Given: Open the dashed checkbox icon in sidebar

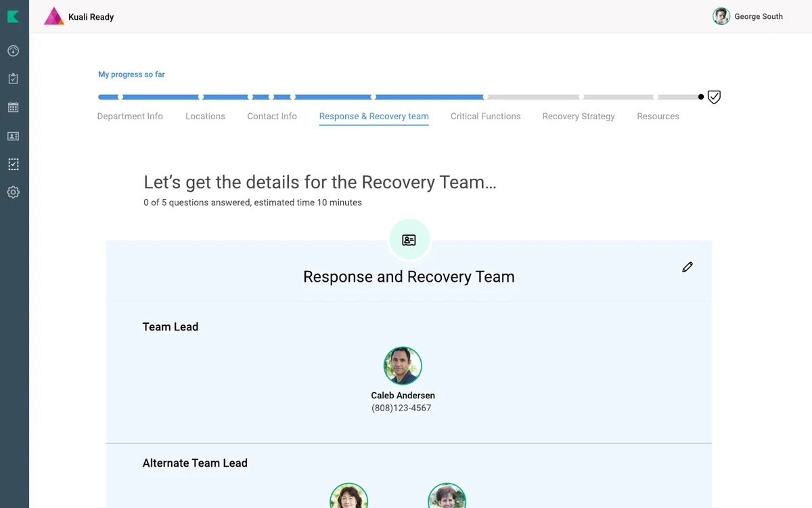Looking at the screenshot, I should pos(13,164).
